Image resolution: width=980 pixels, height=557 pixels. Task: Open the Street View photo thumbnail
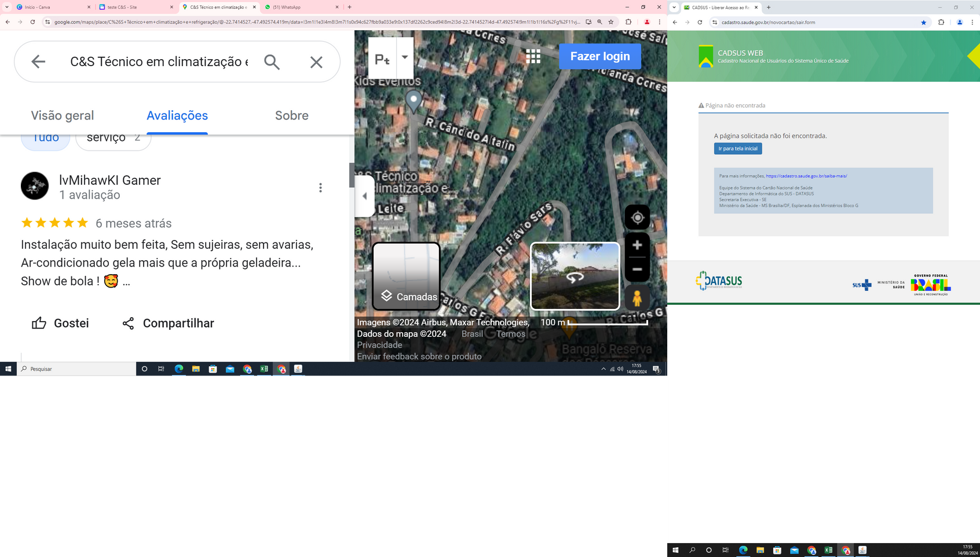[575, 276]
